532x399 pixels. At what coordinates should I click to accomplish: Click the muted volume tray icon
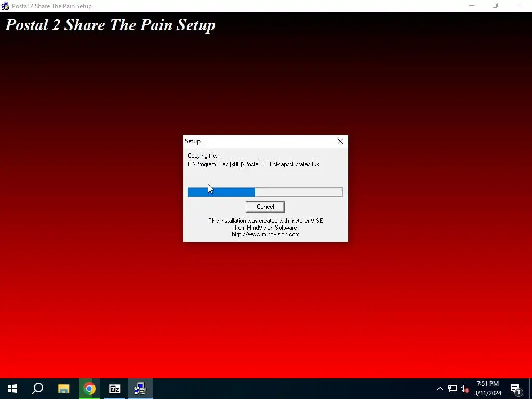coord(464,389)
